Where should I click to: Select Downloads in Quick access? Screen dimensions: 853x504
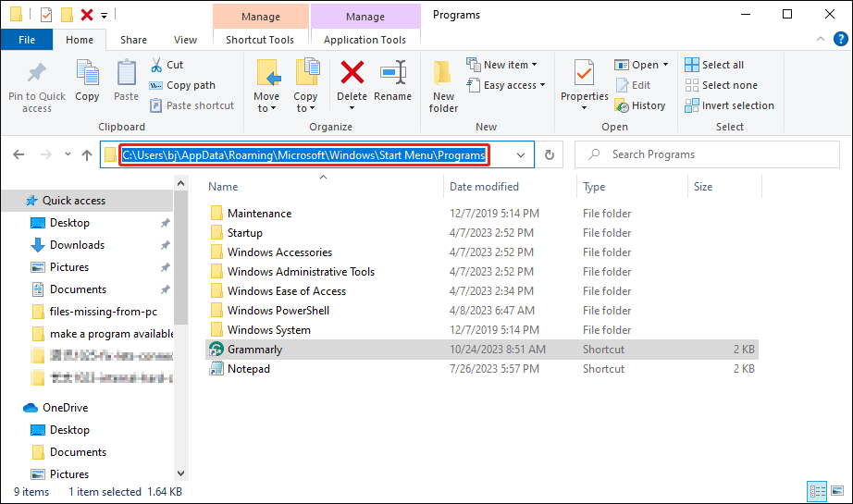coord(77,245)
